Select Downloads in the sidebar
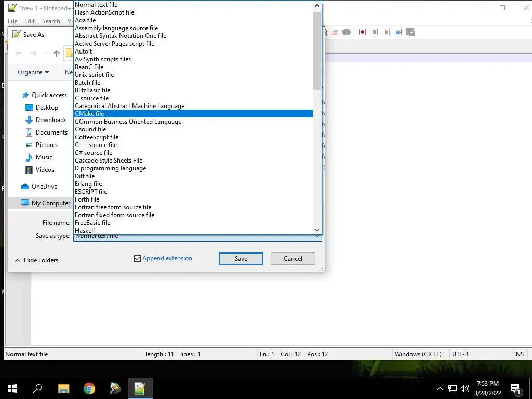This screenshot has width=532, height=399. [46, 120]
